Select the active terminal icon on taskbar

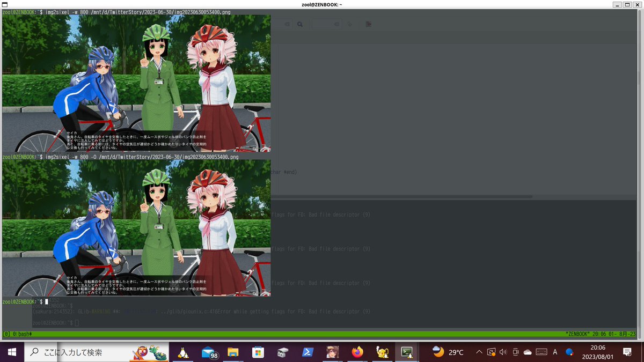[x=407, y=352]
